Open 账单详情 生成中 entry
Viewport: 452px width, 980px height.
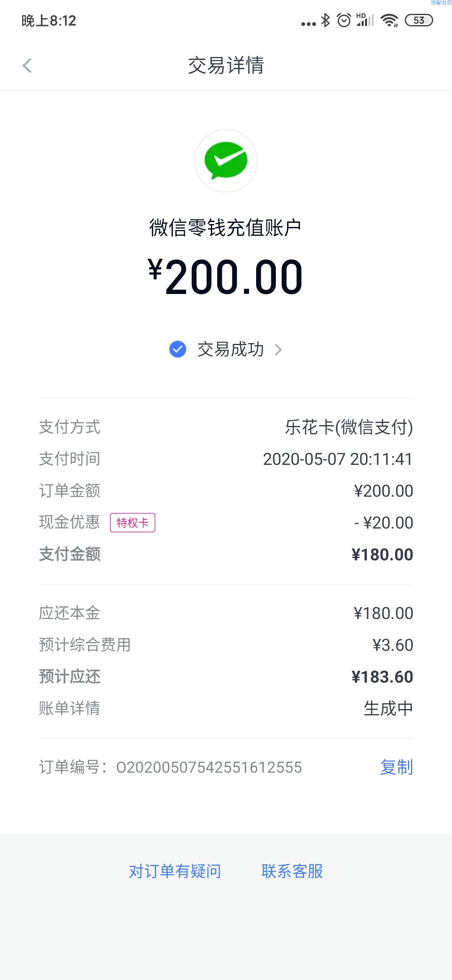coord(226,708)
